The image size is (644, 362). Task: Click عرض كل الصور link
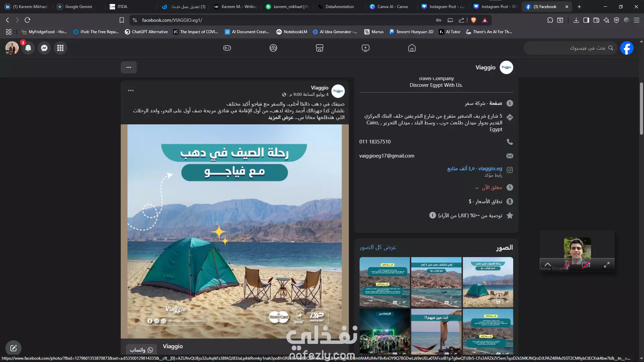378,247
